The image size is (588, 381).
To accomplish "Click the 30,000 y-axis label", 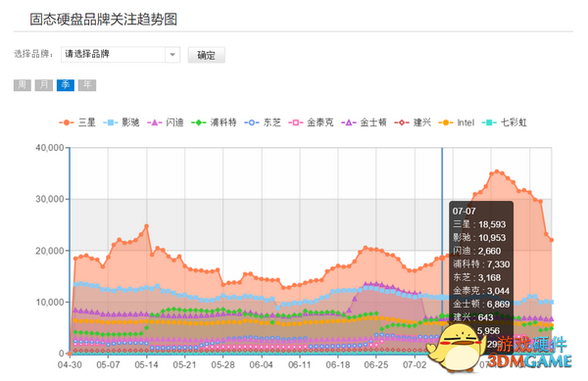I will point(50,199).
